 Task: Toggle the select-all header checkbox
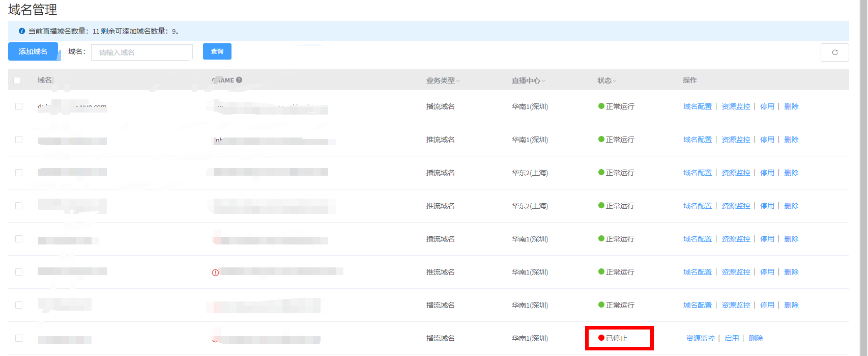tap(17, 80)
